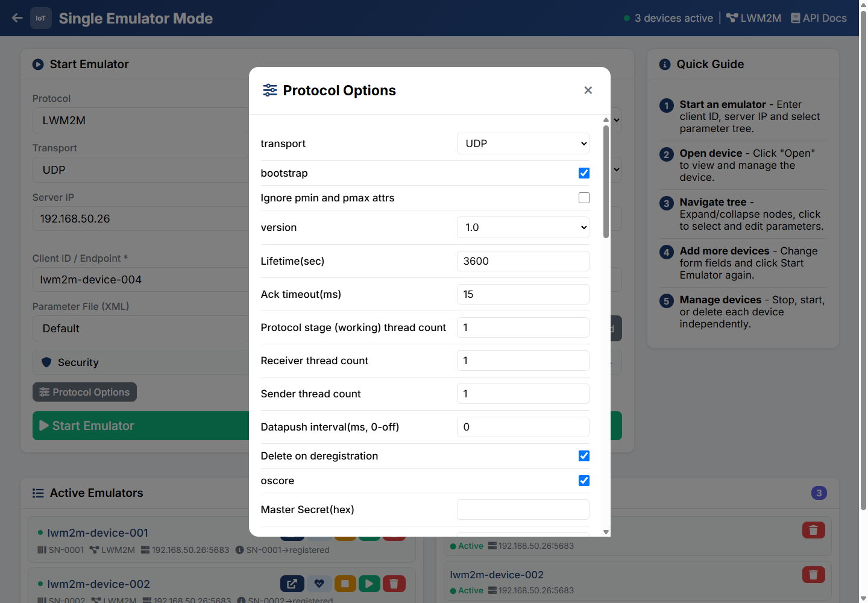Viewport: 868px width, 603px height.
Task: Check health of lwm2m-device-002
Action: tap(319, 584)
